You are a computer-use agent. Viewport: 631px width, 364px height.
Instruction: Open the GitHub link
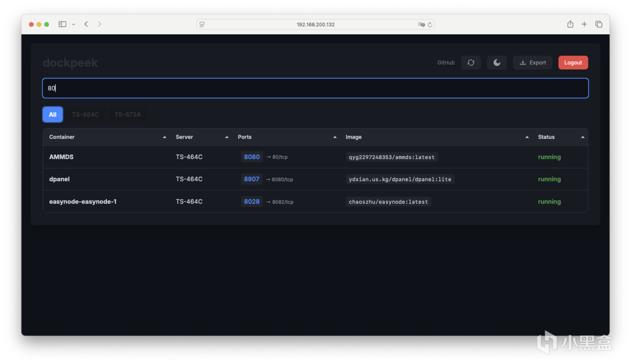446,63
